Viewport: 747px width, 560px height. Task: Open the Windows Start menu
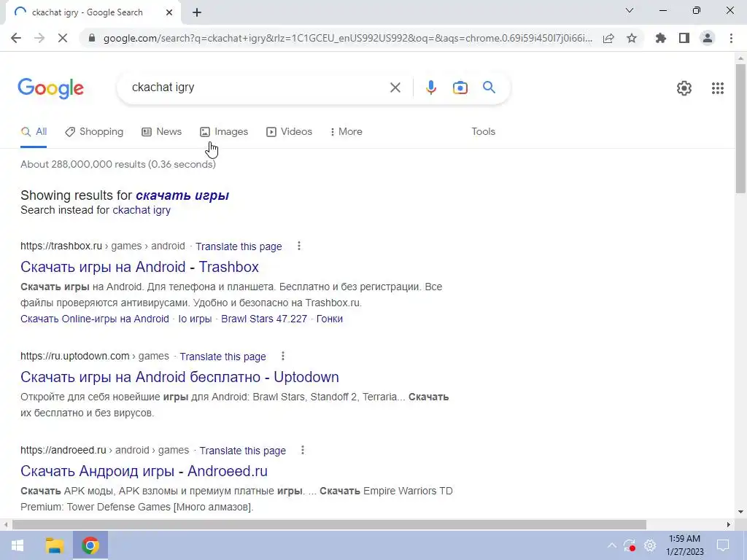pyautogui.click(x=18, y=545)
